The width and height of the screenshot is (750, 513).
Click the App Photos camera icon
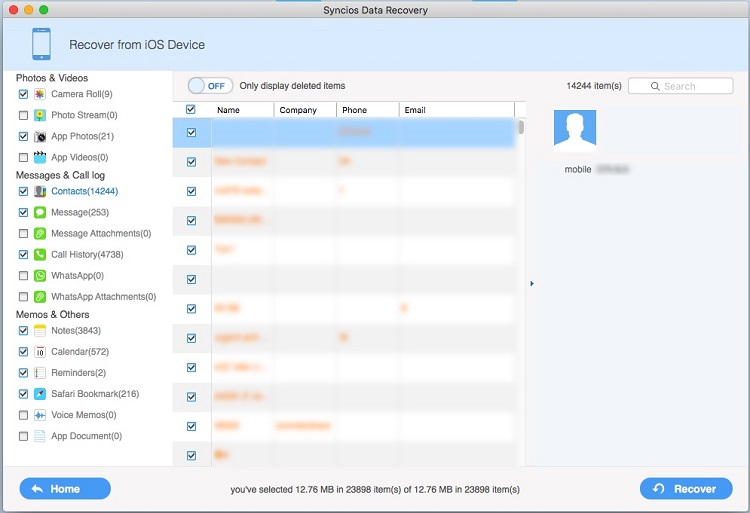coord(40,136)
